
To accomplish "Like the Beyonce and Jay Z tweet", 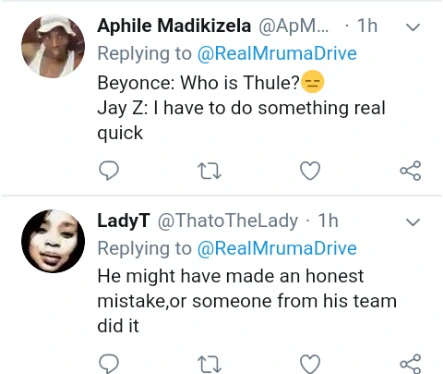I will point(310,171).
